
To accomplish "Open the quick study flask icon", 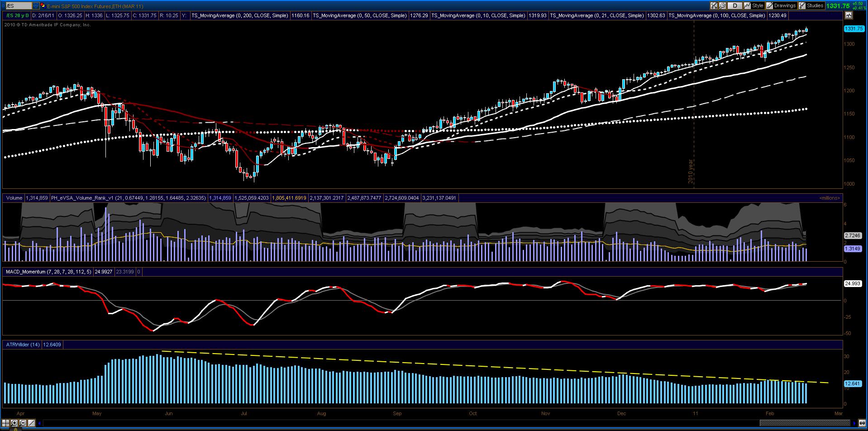I will pos(714,6).
